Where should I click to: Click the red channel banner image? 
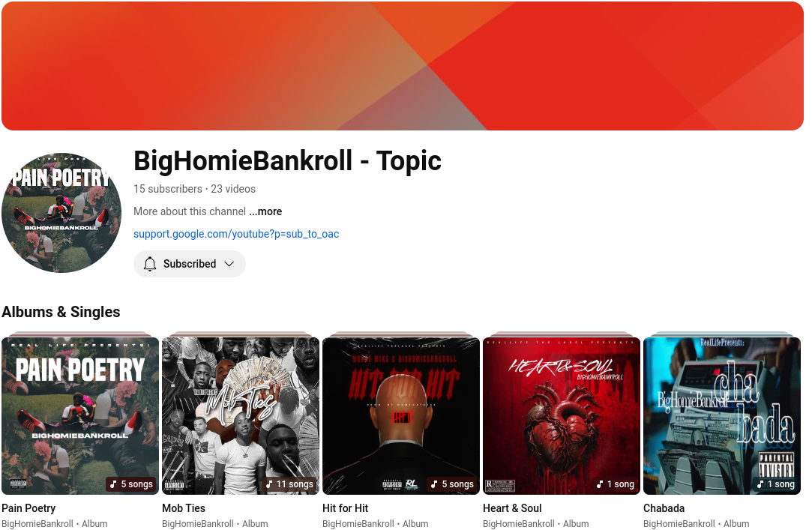(x=403, y=66)
